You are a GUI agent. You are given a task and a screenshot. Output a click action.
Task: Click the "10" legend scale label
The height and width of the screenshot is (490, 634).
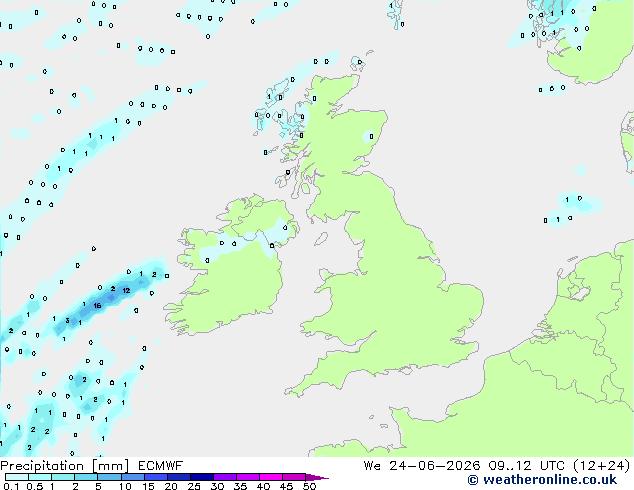125,486
